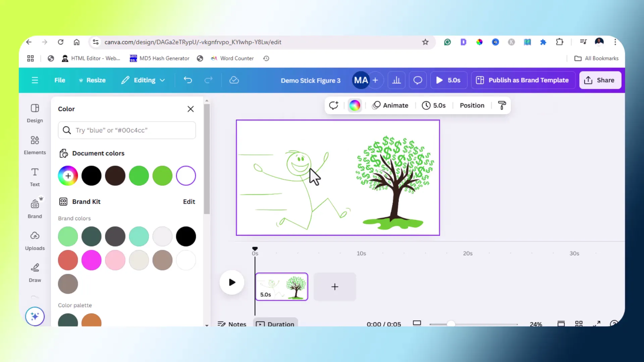Redo the last action
Viewport: 644px width, 362px height.
coord(209,80)
